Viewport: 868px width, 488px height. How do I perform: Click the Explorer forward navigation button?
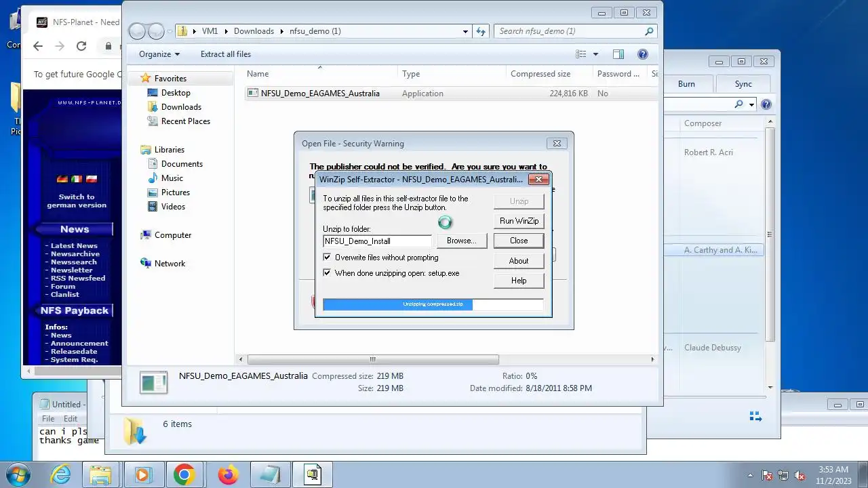[x=156, y=31]
